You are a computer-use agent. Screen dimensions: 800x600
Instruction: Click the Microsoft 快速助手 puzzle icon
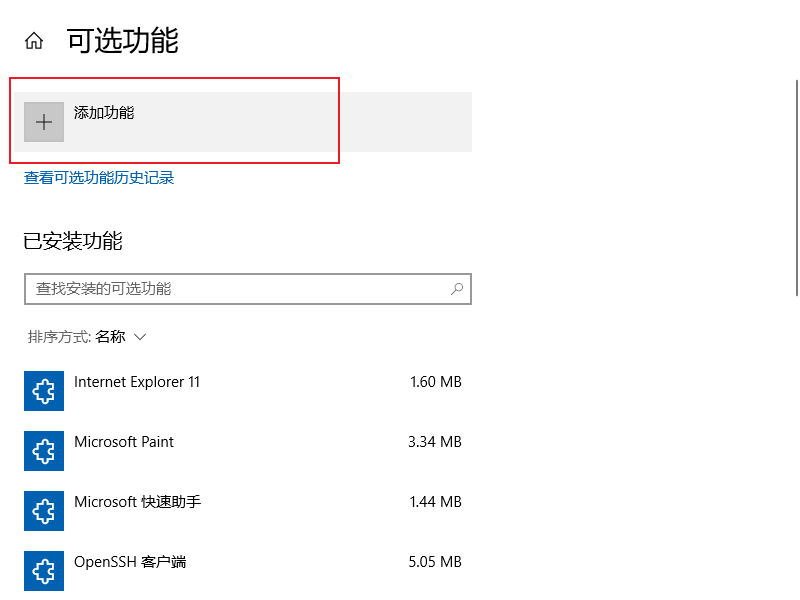coord(44,511)
